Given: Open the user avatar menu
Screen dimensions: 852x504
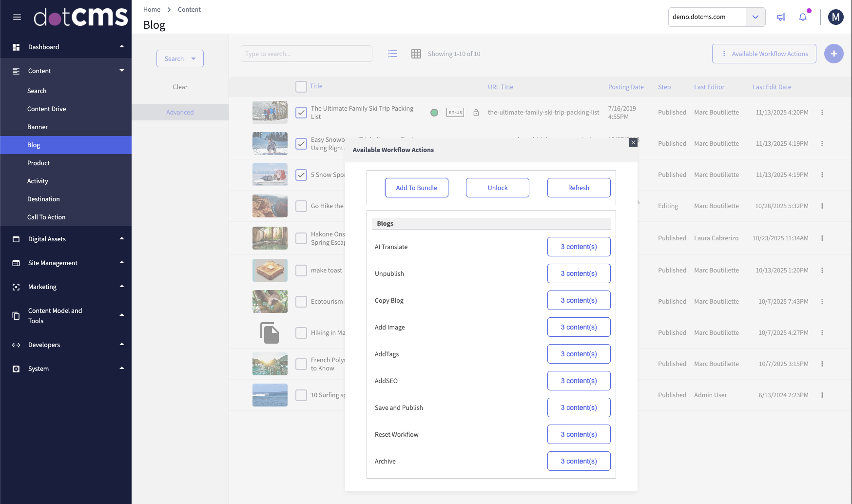Looking at the screenshot, I should [x=835, y=17].
